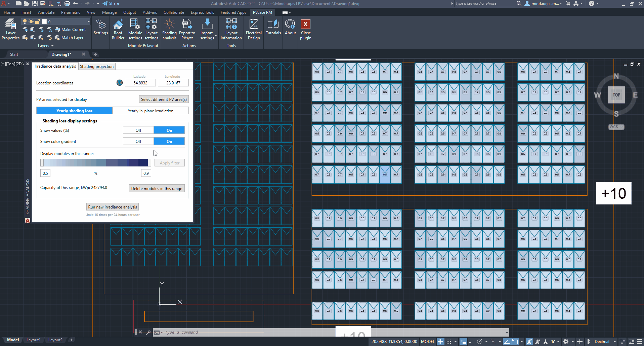Click the Apply filter button
The image size is (644, 346).
(x=170, y=163)
